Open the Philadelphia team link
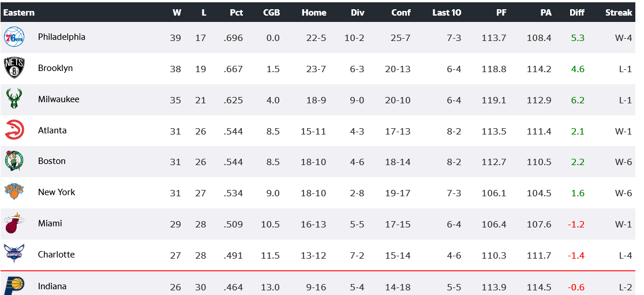The image size is (644, 295). point(61,37)
